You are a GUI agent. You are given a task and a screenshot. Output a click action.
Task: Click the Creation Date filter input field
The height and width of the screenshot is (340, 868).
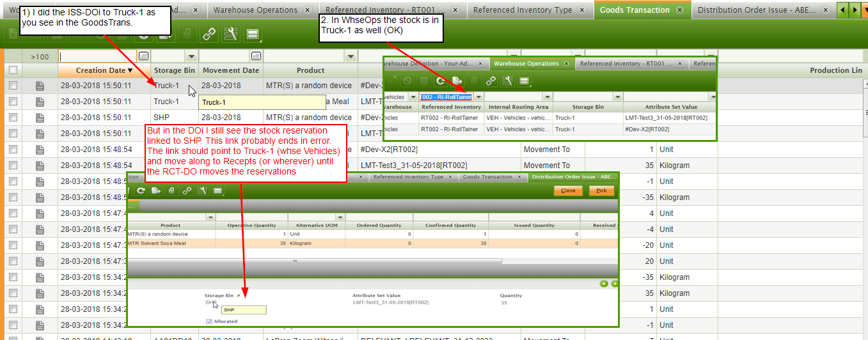(x=97, y=56)
